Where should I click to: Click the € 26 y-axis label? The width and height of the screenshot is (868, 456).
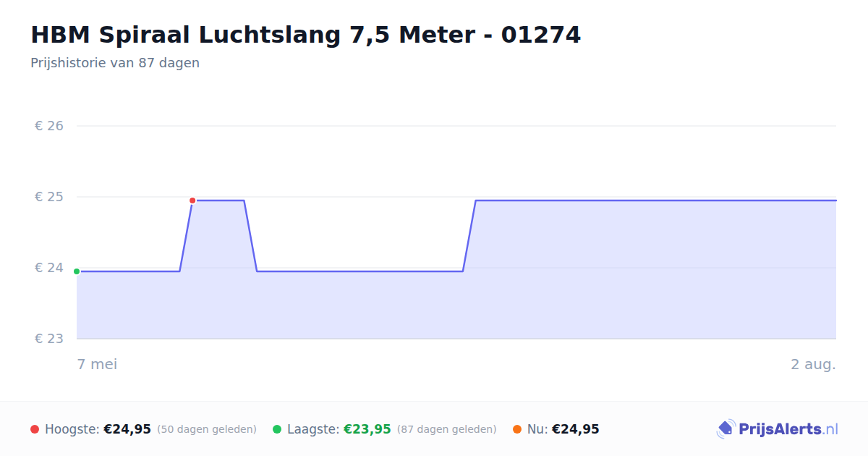(49, 126)
